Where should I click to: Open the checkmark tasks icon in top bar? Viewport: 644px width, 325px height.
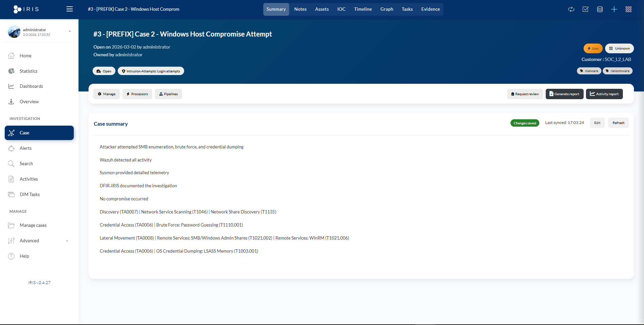click(x=585, y=9)
